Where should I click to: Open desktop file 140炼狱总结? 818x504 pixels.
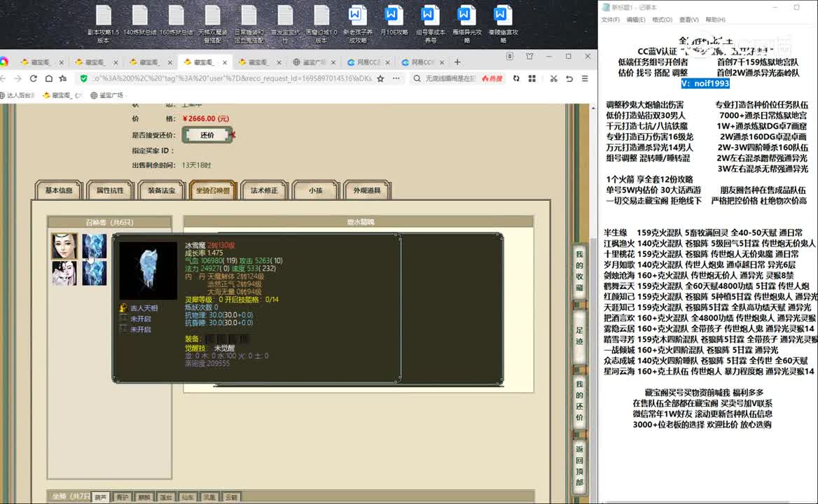140,21
